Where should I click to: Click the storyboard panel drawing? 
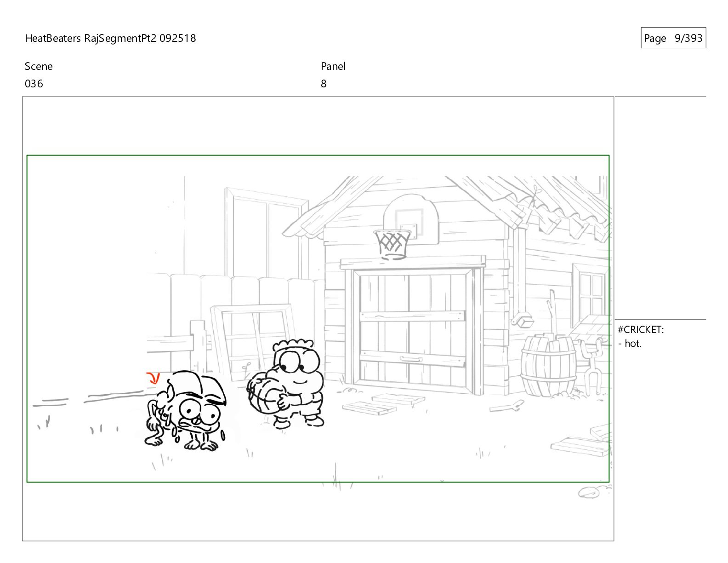318,319
